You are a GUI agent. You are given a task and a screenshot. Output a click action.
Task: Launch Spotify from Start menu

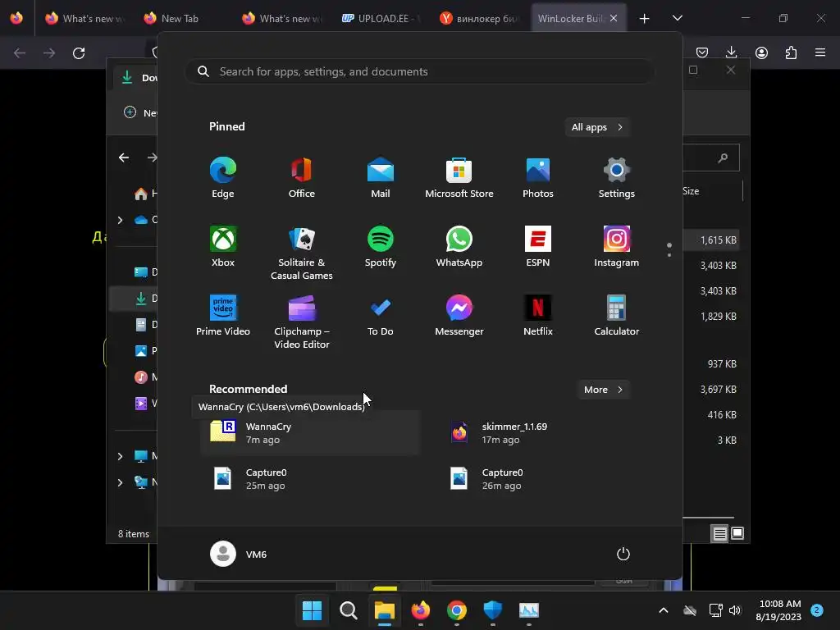tap(381, 246)
